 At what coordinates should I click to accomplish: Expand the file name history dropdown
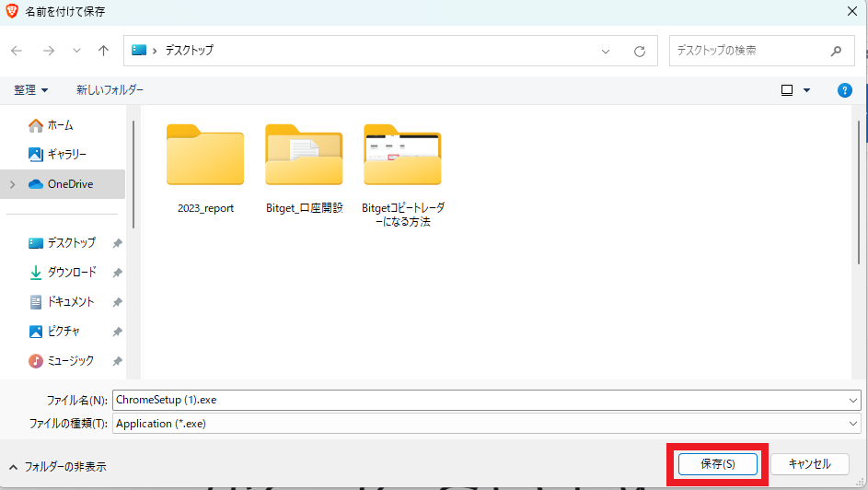[853, 400]
